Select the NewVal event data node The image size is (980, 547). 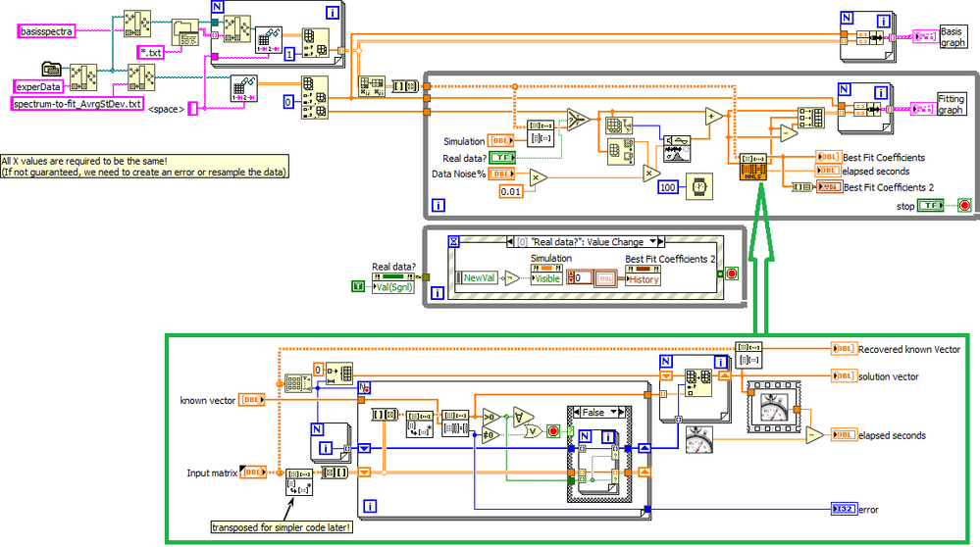pyautogui.click(x=478, y=278)
